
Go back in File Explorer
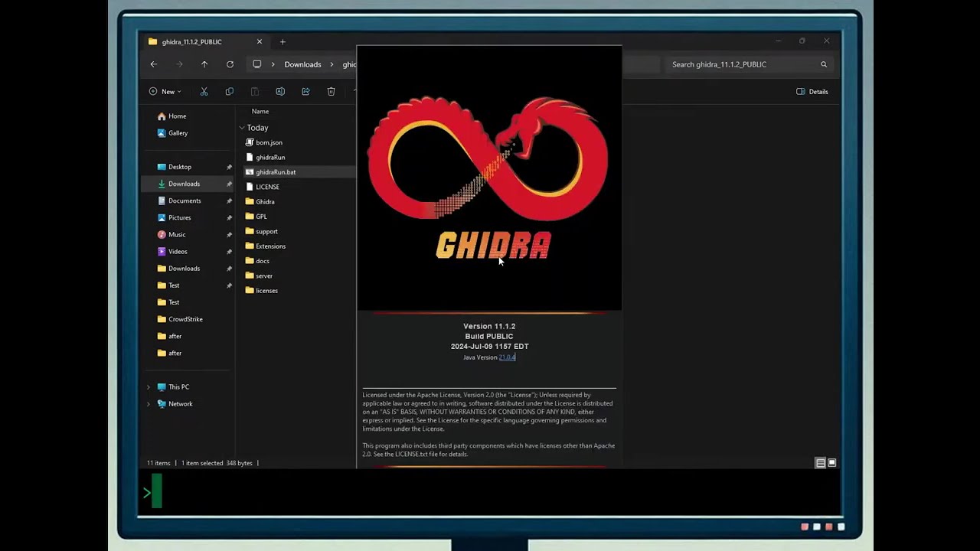coord(153,64)
